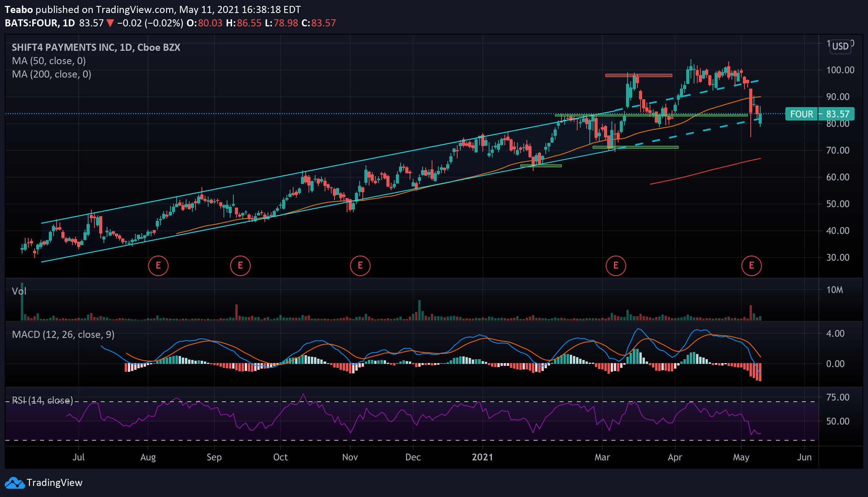The height and width of the screenshot is (497, 868).
Task: Click the Dec date axis label
Action: 413,457
